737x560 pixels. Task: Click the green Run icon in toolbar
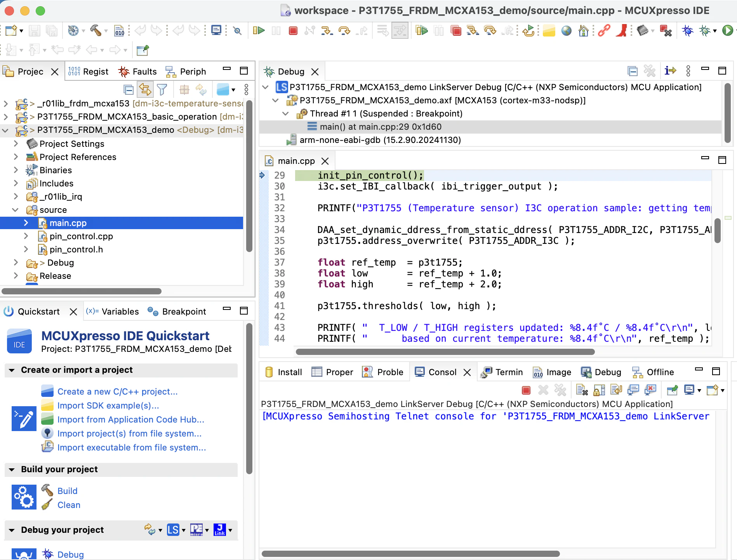pos(727,30)
